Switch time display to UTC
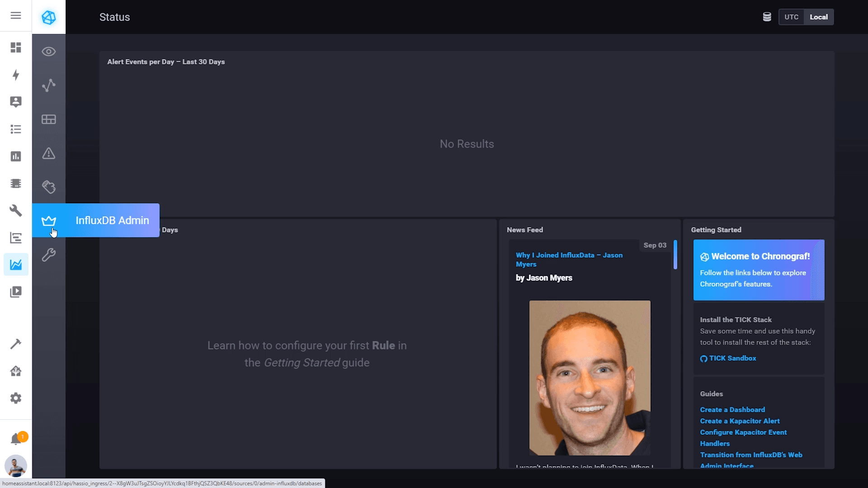The width and height of the screenshot is (868, 488). [x=792, y=17]
